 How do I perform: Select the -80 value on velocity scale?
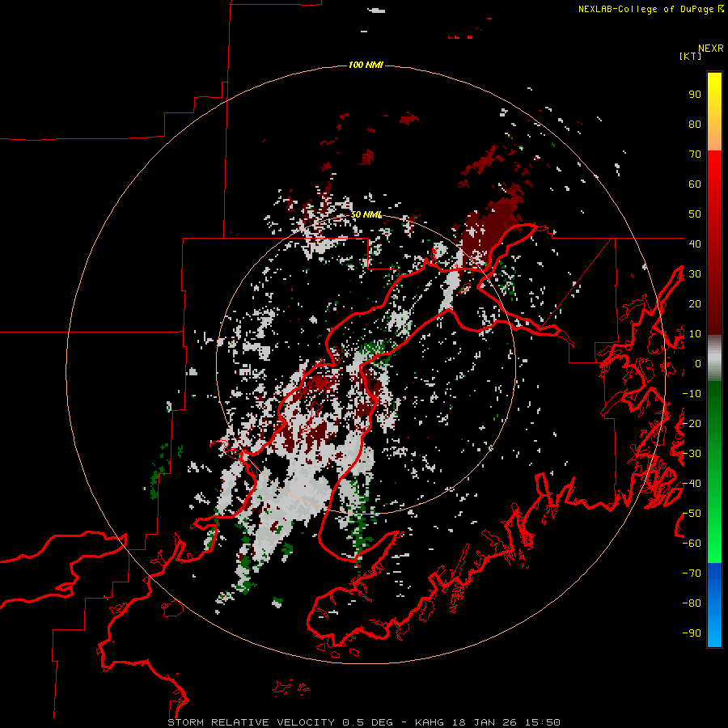pyautogui.click(x=692, y=603)
